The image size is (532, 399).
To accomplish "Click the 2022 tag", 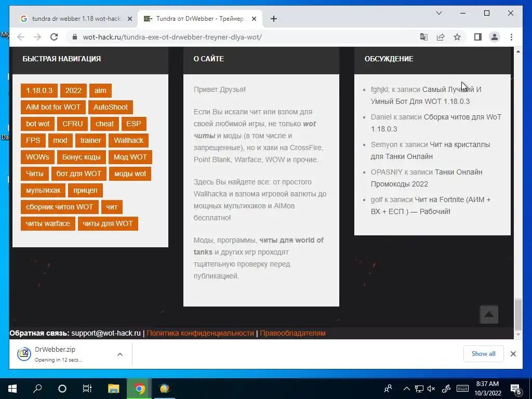I will click(x=73, y=90).
